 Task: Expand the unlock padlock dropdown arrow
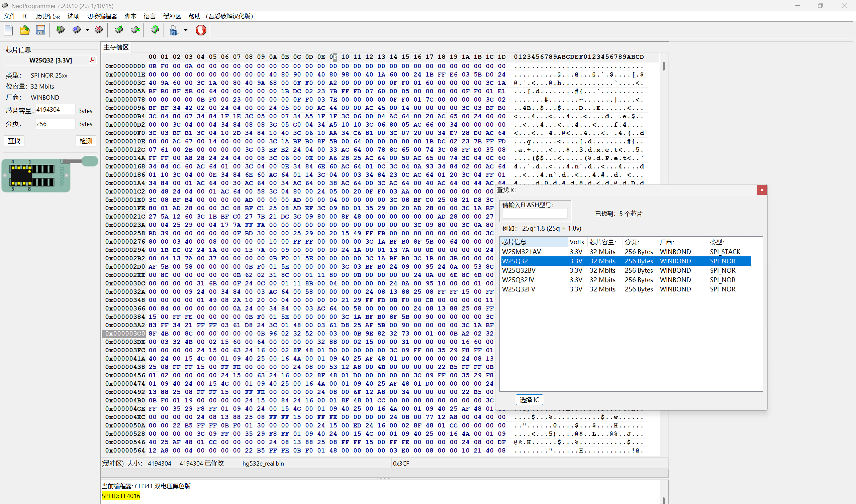(x=186, y=30)
